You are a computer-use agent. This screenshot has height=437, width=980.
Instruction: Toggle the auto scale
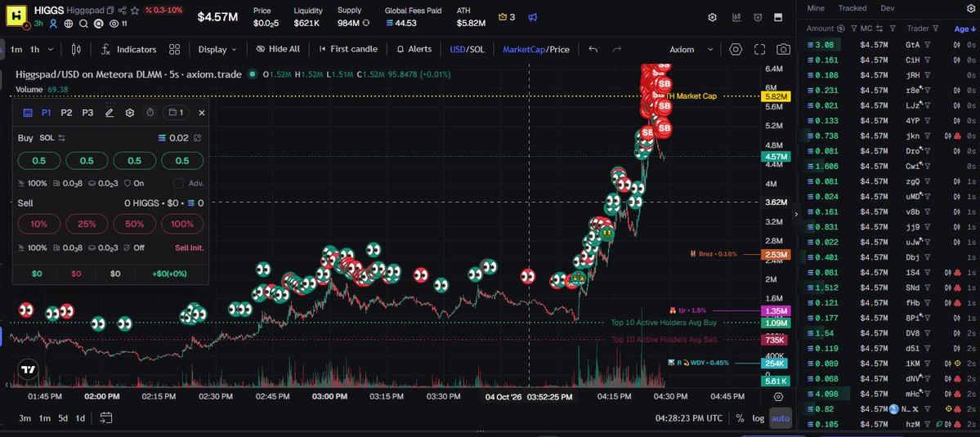point(780,418)
